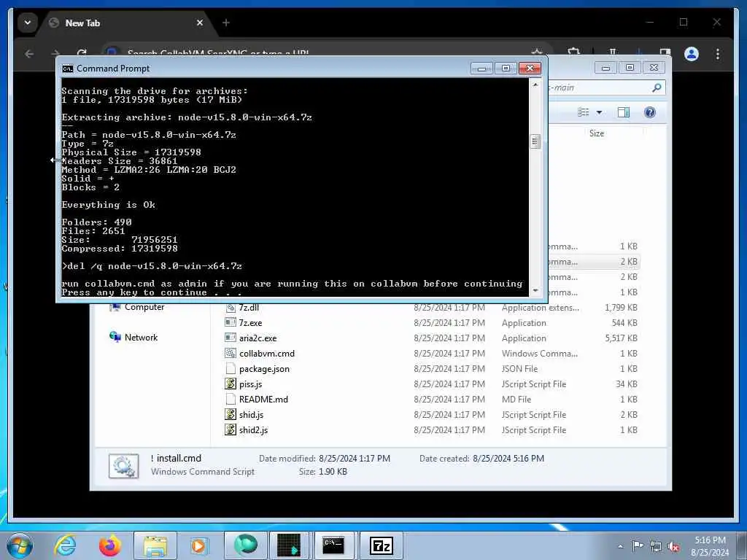Viewport: 747px width, 560px height.
Task: Select the 7z.exe file
Action: pos(251,322)
